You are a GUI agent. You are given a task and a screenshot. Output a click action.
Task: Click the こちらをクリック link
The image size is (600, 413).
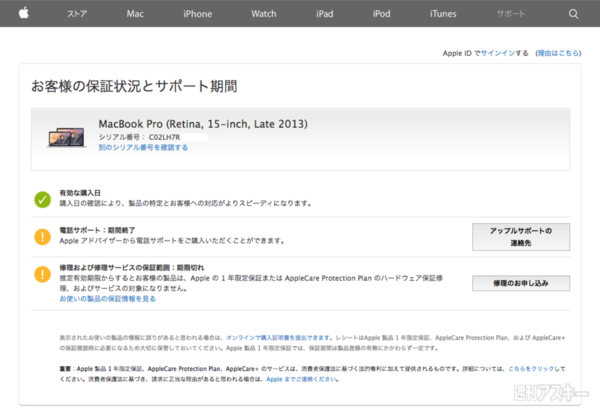coord(531,369)
